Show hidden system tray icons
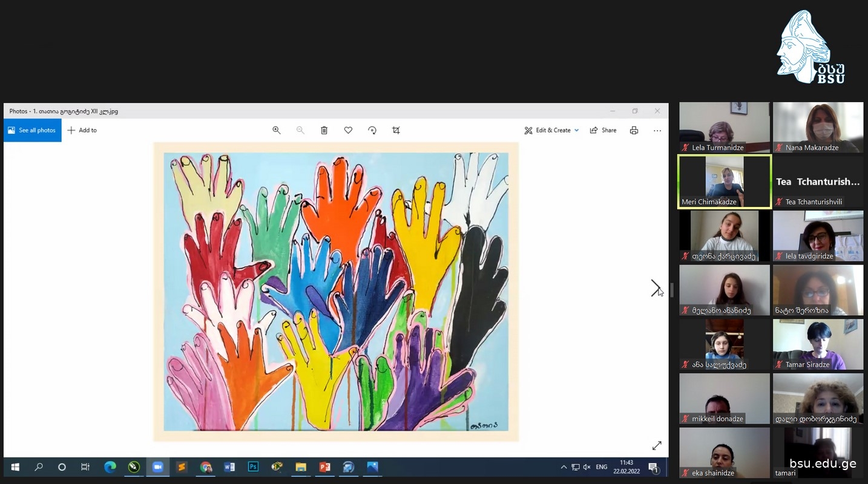The width and height of the screenshot is (868, 484). [x=564, y=467]
